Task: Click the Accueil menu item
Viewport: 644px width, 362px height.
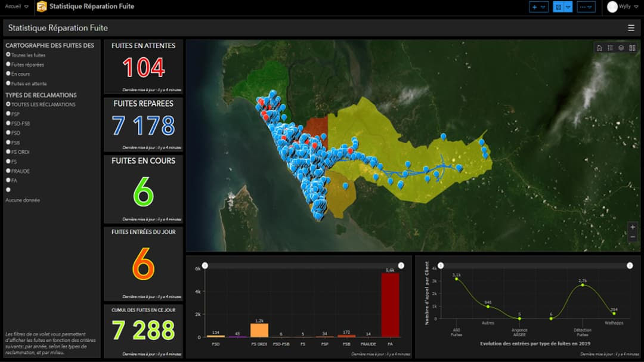Action: 12,7
